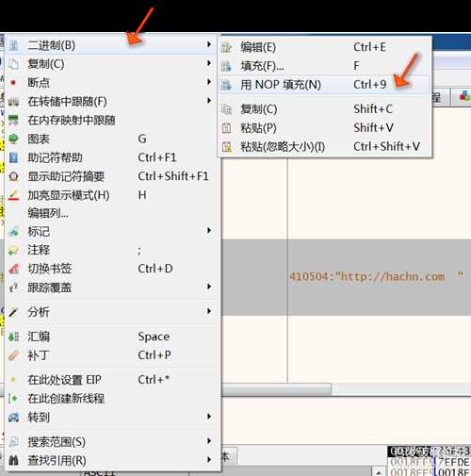Expand the go to (转到) submenu arrow
This screenshot has height=476, width=471.
click(x=209, y=417)
